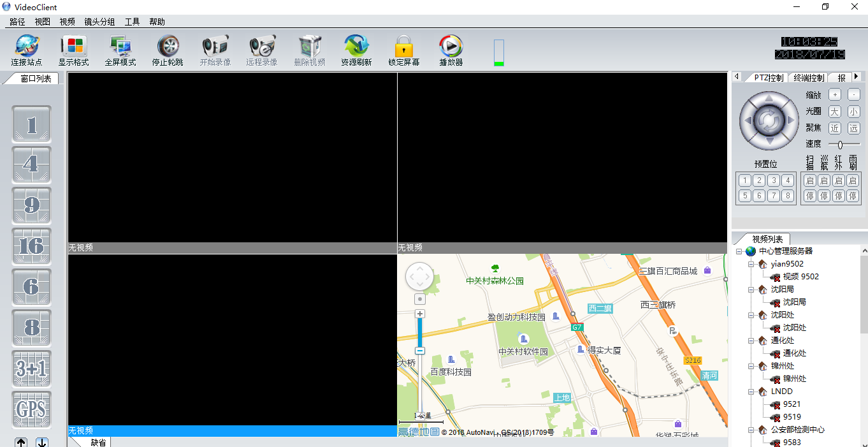The height and width of the screenshot is (447, 868).
Task: Select the 1-window layout button
Action: (31, 124)
